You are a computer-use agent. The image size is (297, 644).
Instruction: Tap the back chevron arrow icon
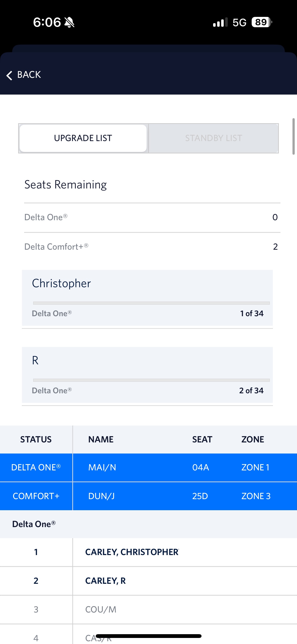tap(9, 75)
